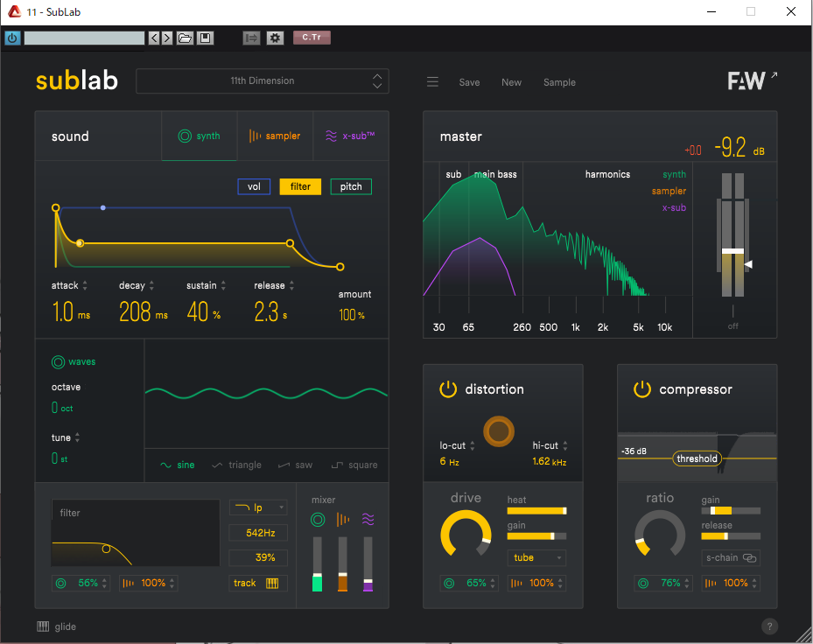
Task: Adjust compressor synth 76% send stepper
Action: point(687,583)
